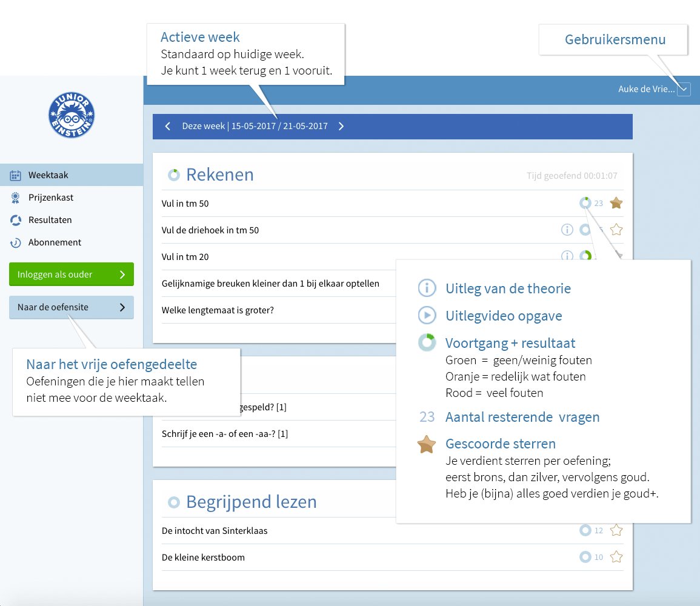This screenshot has width=700, height=606.
Task: Open exercise Welke lengtemaat is groter?
Action: click(x=218, y=310)
